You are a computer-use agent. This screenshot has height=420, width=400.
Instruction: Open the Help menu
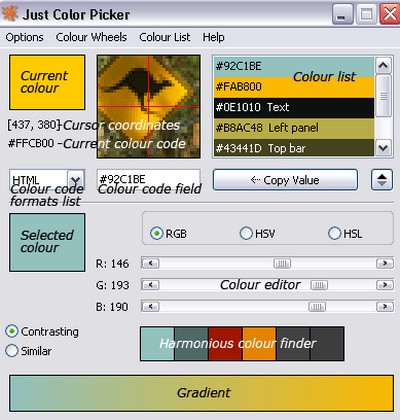pyautogui.click(x=213, y=37)
